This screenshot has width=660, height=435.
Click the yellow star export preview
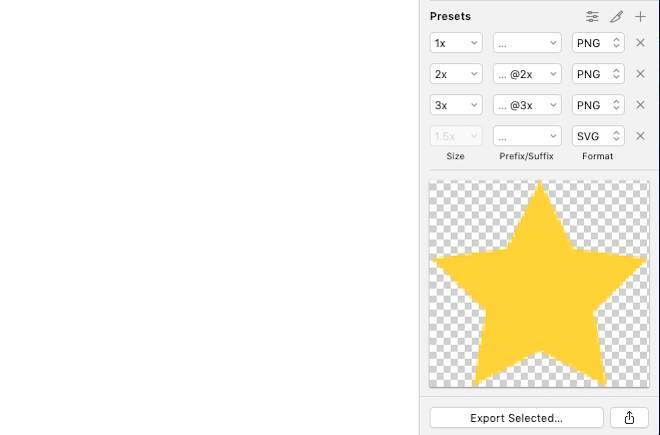pyautogui.click(x=539, y=284)
